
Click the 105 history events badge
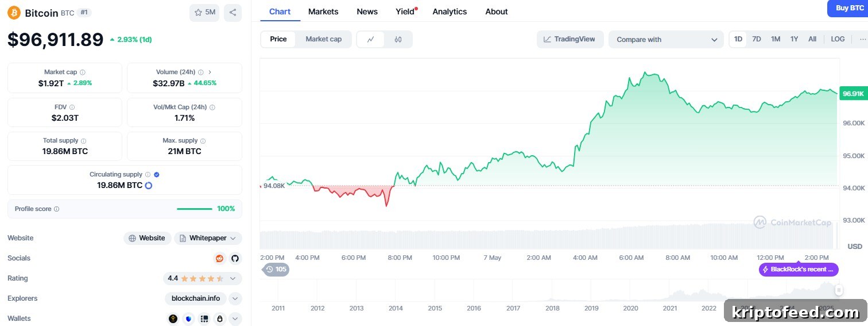coord(276,269)
